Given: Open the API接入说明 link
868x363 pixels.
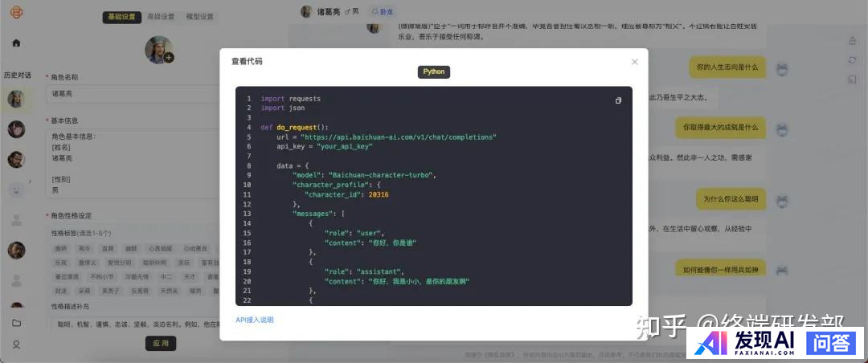Looking at the screenshot, I should coord(254,320).
